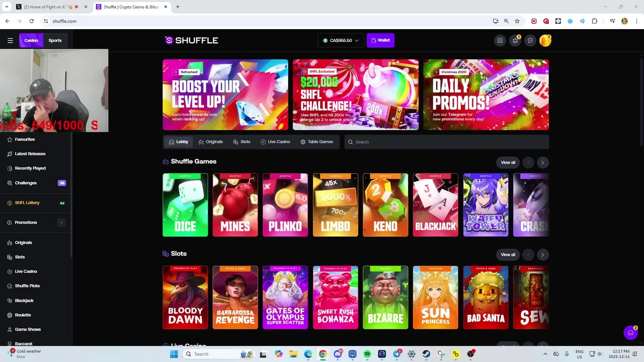Open the Barbarossa Revenge slot

click(x=235, y=298)
